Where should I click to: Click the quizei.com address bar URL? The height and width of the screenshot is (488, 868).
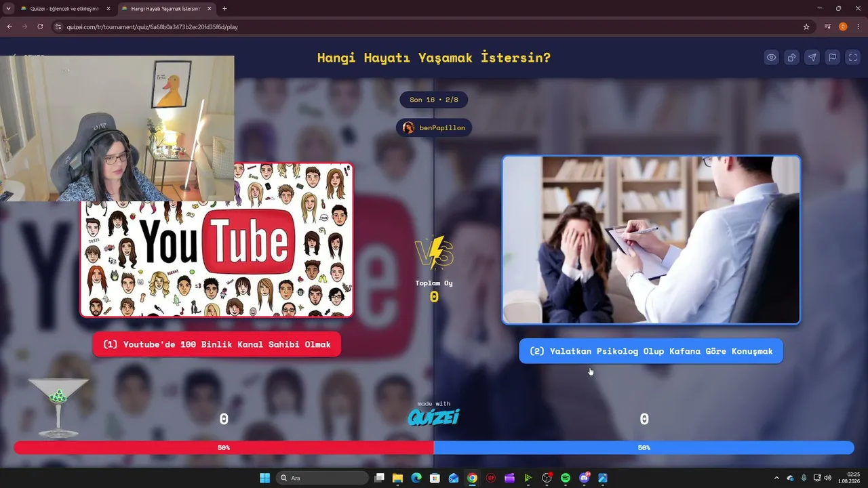152,27
